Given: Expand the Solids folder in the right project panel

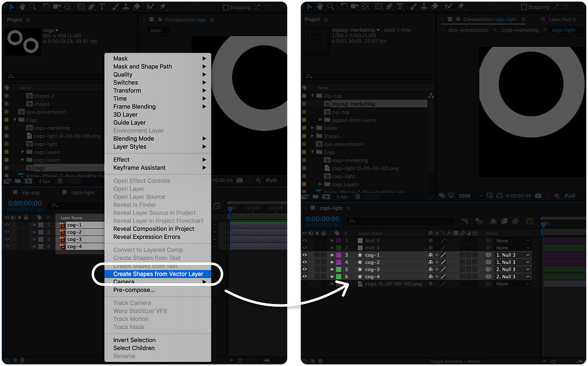Looking at the screenshot, I should (312, 128).
